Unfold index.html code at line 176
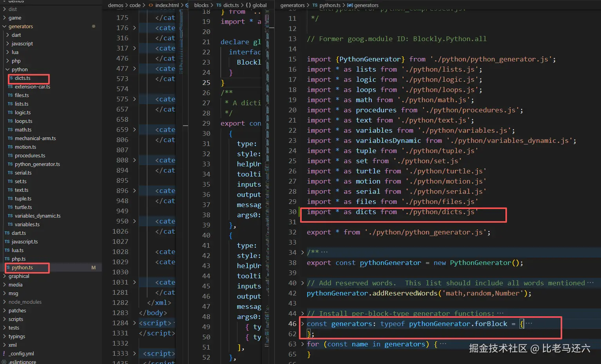601x364 pixels. click(x=134, y=28)
